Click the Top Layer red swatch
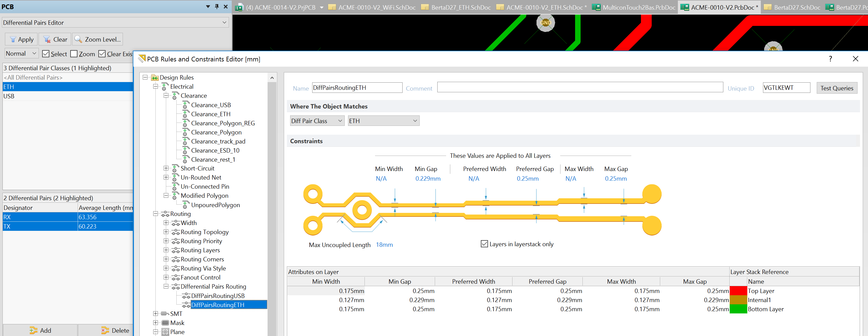This screenshot has width=868, height=336. (x=738, y=291)
